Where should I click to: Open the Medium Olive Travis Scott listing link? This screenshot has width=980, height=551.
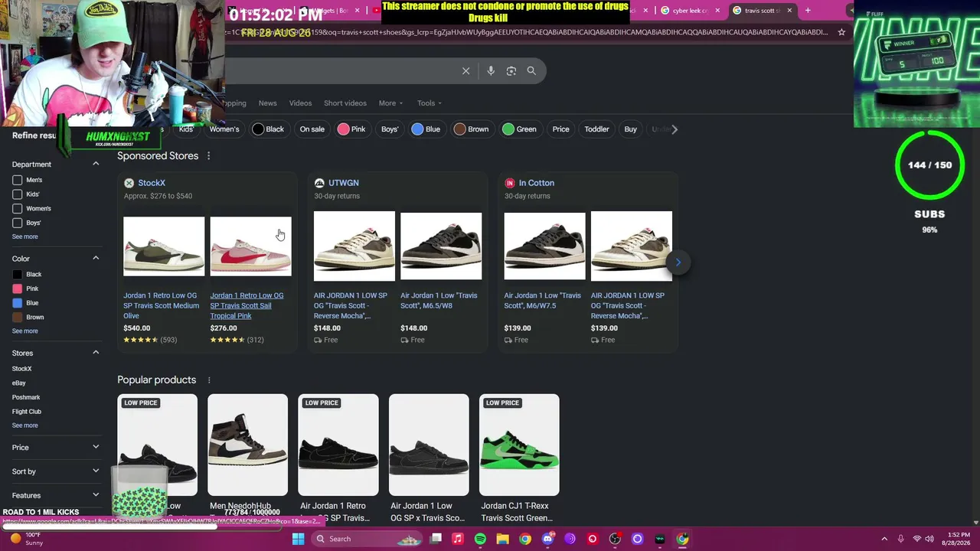pos(162,305)
